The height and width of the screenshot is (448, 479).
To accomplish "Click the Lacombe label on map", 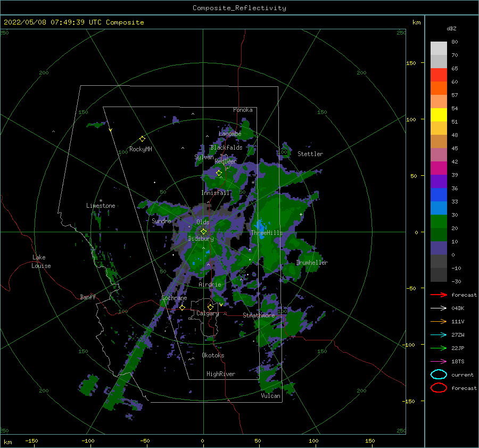I will point(230,134).
